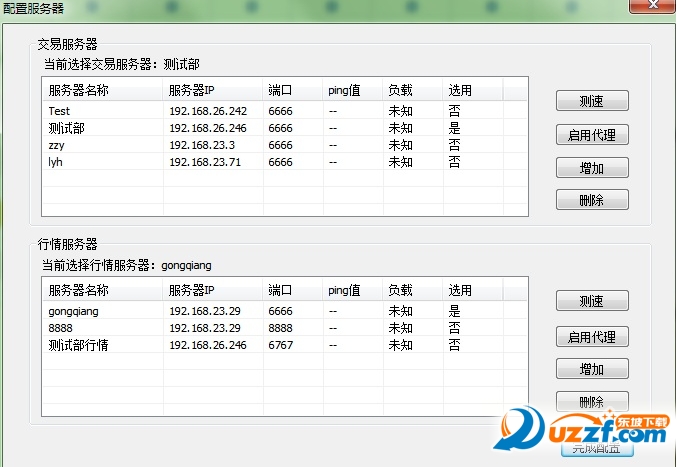Click 选用 header in quote server table

click(x=473, y=290)
